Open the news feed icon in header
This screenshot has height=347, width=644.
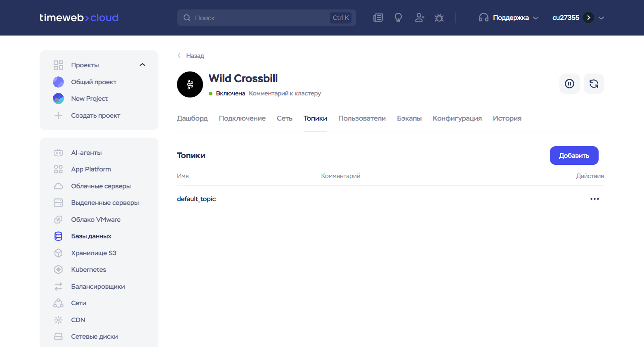[378, 18]
